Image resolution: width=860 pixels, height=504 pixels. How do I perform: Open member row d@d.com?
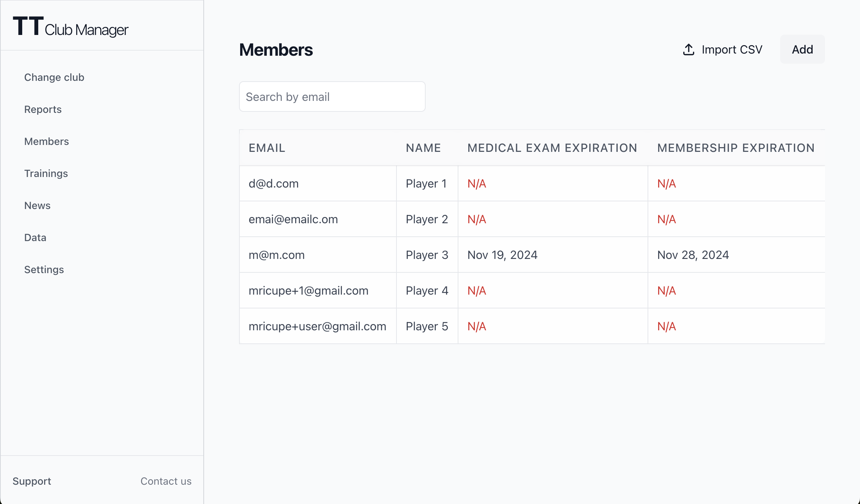pyautogui.click(x=273, y=184)
